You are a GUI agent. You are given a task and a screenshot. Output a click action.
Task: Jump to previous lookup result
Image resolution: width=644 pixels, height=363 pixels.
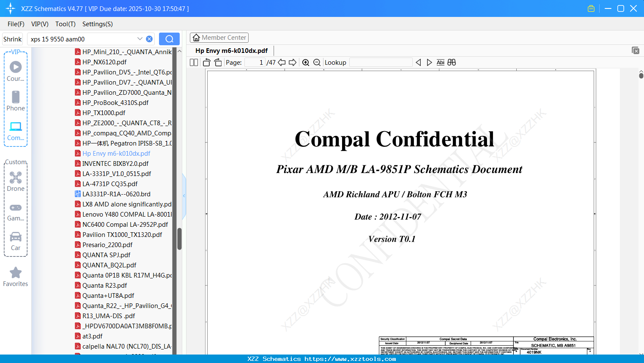(x=418, y=63)
